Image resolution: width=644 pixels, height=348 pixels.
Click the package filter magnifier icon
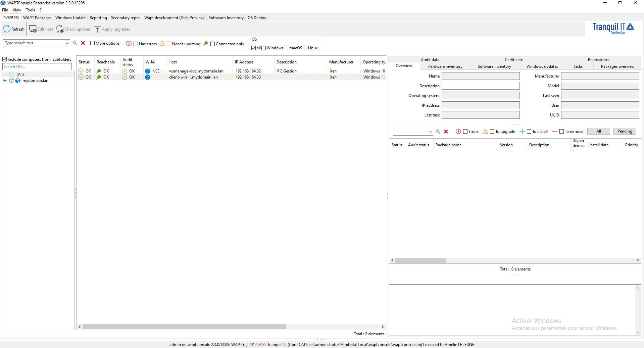[x=438, y=132]
